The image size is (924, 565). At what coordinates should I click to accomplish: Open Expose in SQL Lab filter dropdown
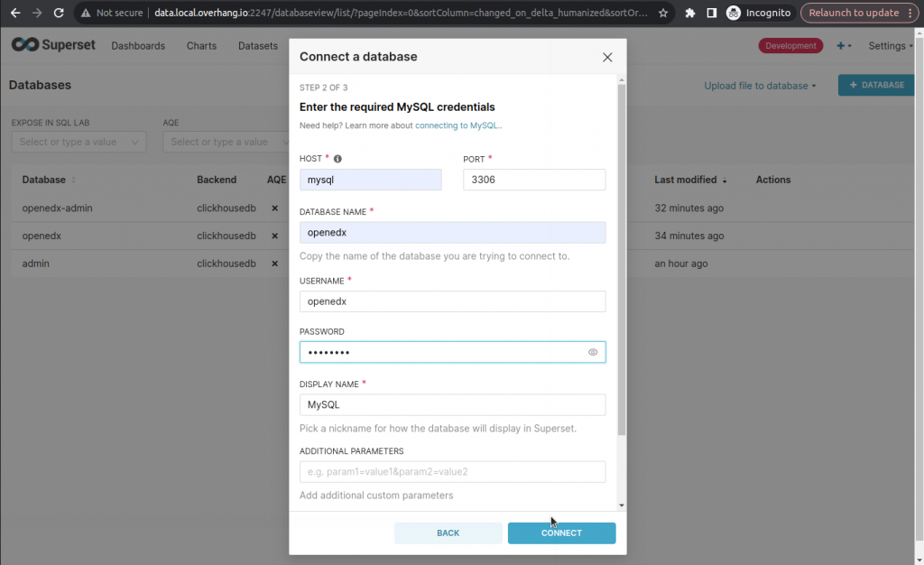point(79,142)
